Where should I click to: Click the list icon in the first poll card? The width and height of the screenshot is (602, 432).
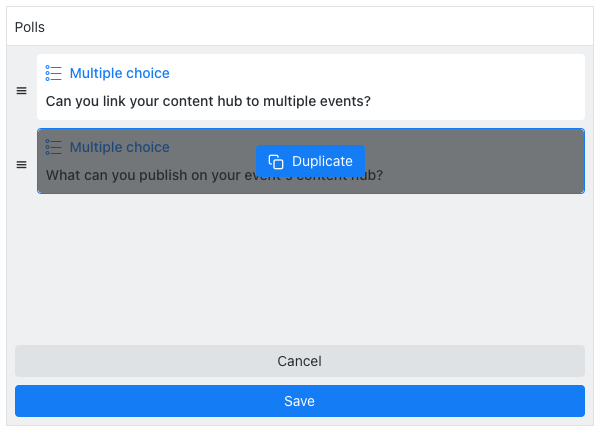(x=53, y=73)
